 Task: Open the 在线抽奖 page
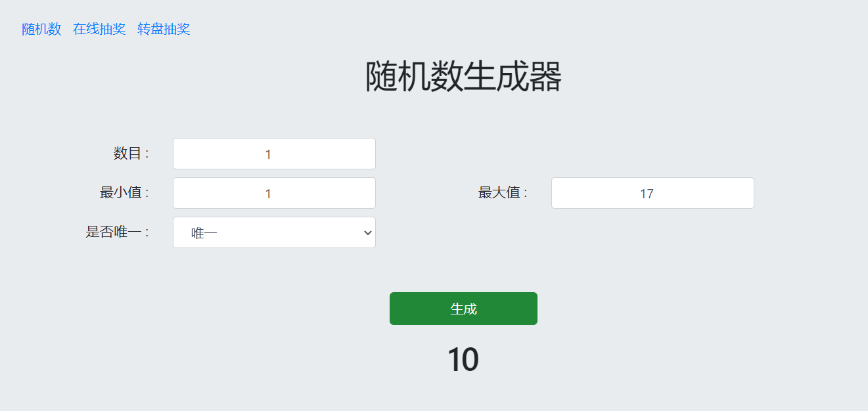point(99,30)
